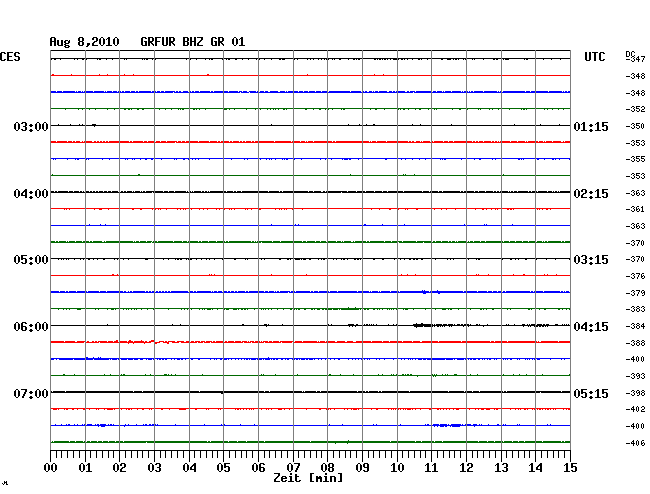650x494 pixels.
Task: Select minute tick label "01"
Action: point(85,468)
